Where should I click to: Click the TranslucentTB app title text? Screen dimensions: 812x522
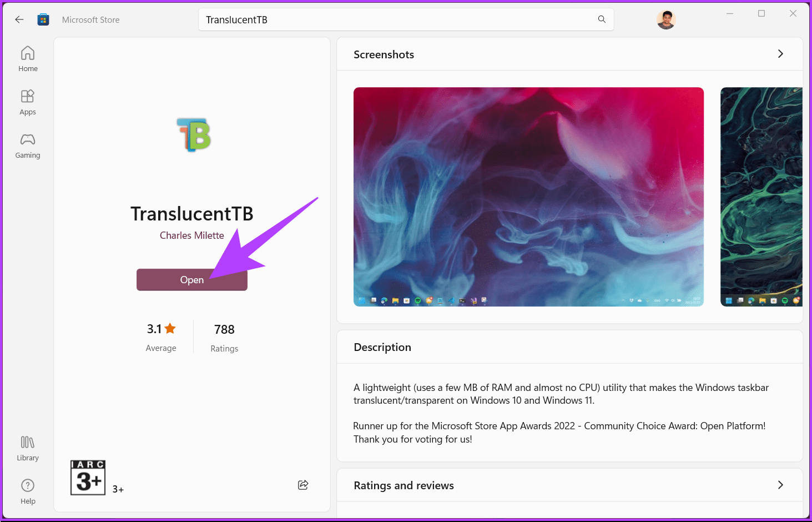(x=192, y=214)
